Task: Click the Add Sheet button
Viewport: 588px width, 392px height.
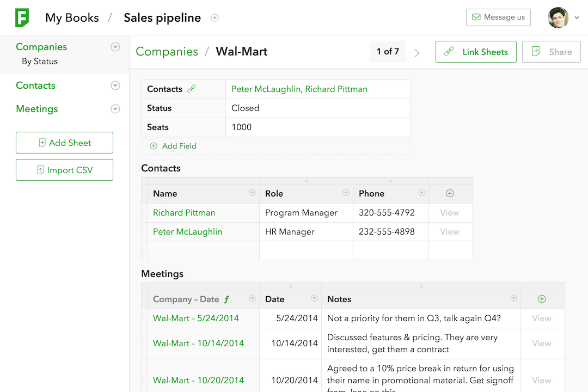Action: pyautogui.click(x=64, y=143)
